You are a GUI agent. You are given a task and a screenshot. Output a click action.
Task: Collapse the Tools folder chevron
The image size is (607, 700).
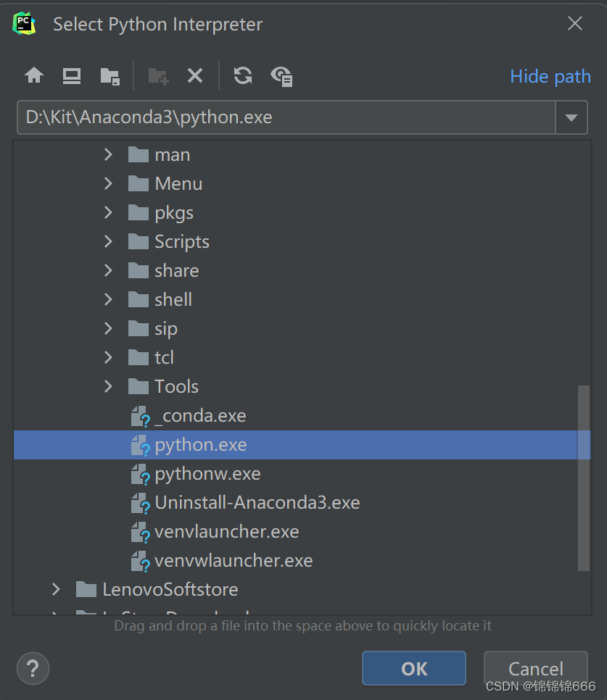click(107, 386)
